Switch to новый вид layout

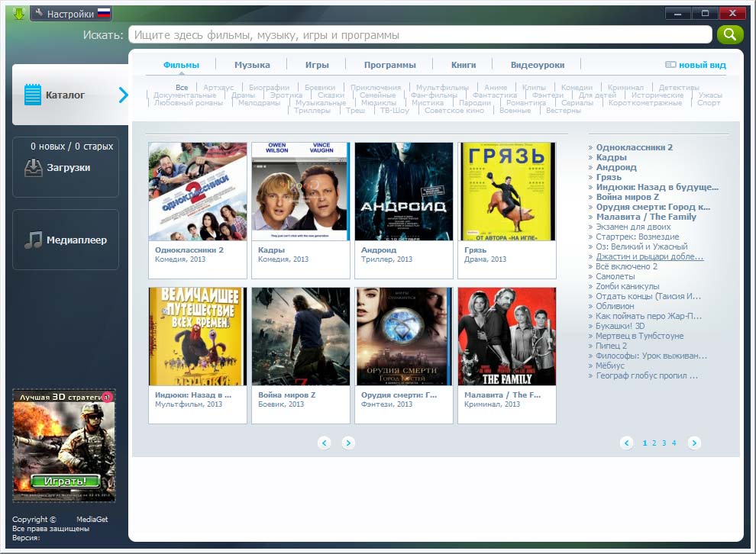(x=696, y=65)
